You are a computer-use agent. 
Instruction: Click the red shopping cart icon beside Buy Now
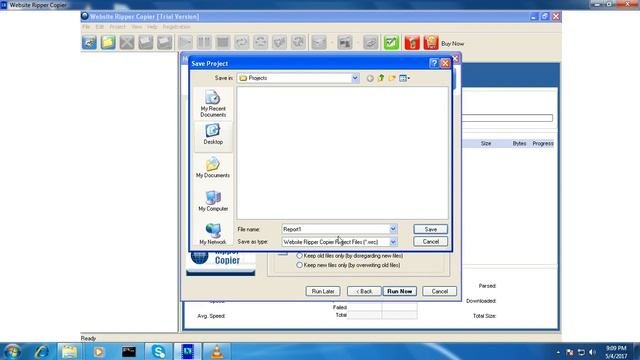(x=431, y=42)
